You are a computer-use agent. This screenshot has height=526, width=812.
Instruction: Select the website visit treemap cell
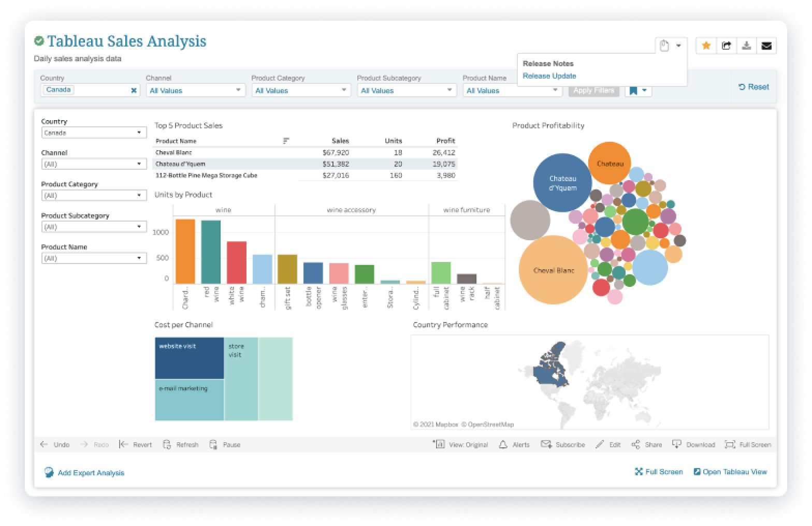click(x=190, y=358)
